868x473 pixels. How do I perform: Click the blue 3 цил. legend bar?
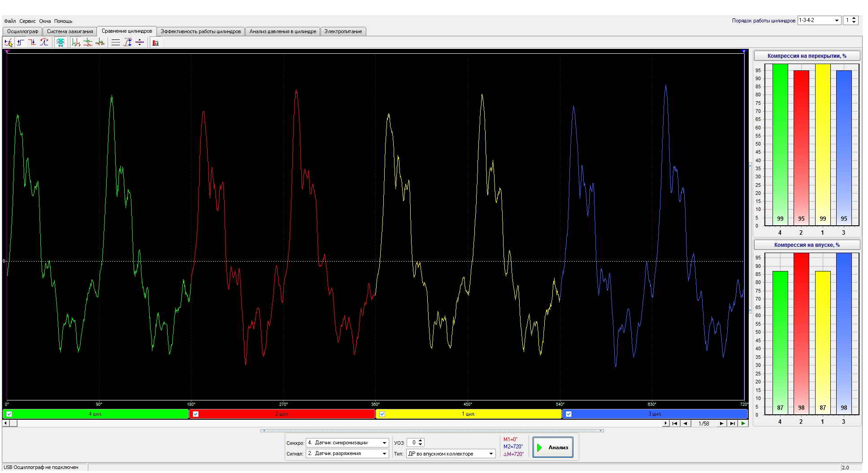coord(655,414)
